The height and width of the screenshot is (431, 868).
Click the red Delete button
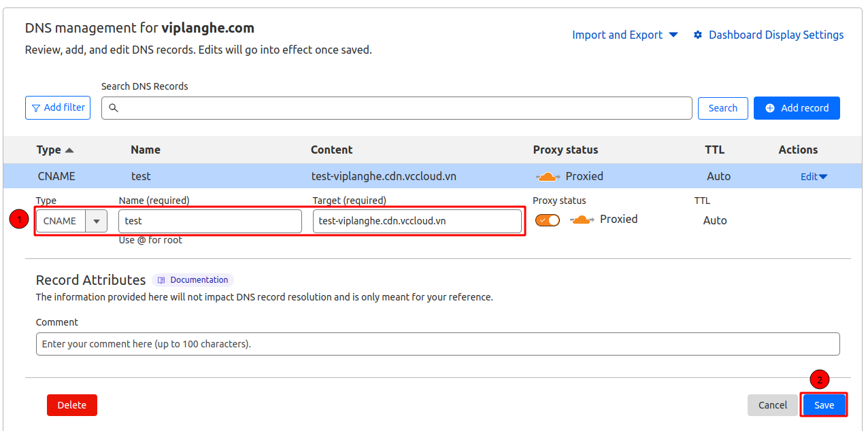[72, 405]
